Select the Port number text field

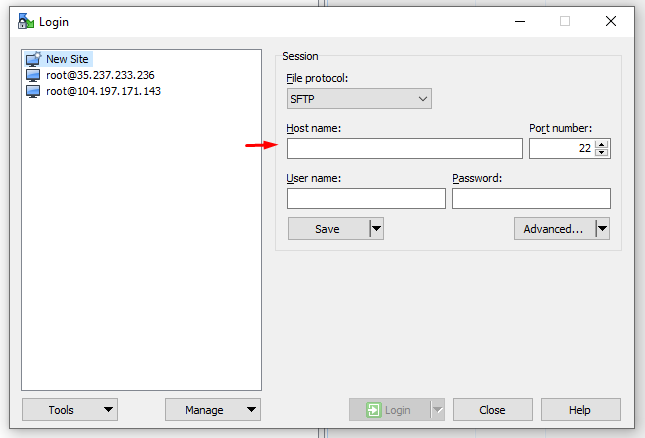pos(560,148)
